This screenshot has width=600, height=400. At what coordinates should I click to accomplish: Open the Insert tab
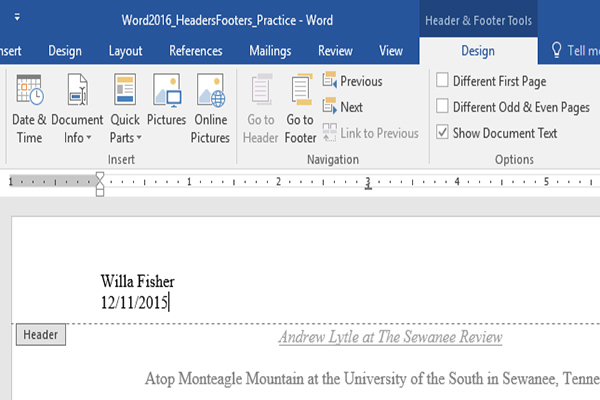click(11, 51)
